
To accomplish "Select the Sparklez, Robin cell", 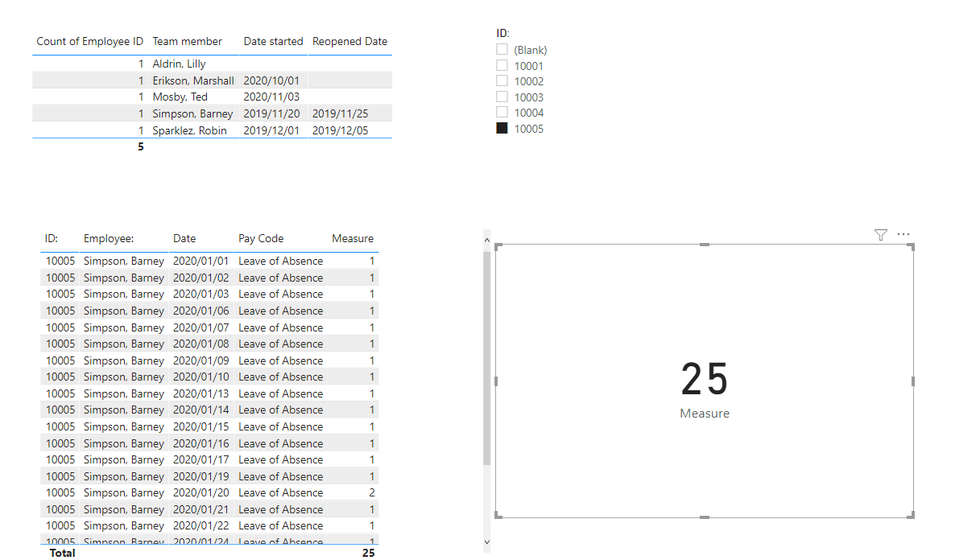I will [x=190, y=130].
